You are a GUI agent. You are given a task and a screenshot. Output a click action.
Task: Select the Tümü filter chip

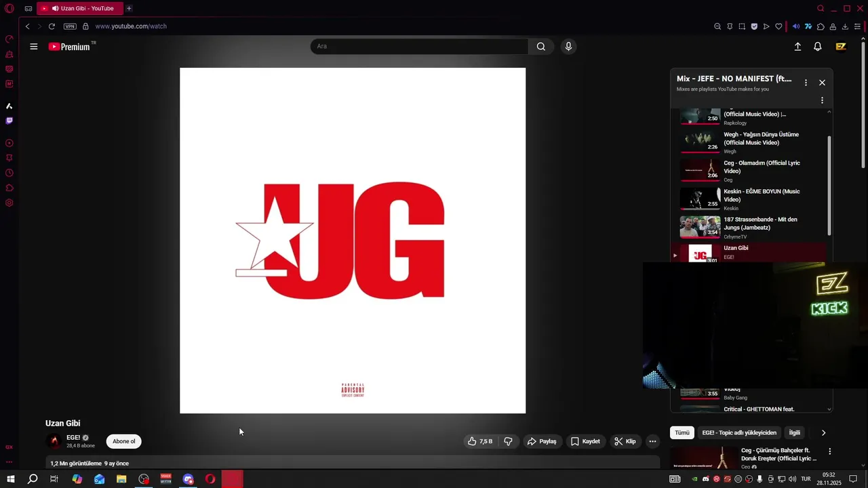pyautogui.click(x=682, y=432)
